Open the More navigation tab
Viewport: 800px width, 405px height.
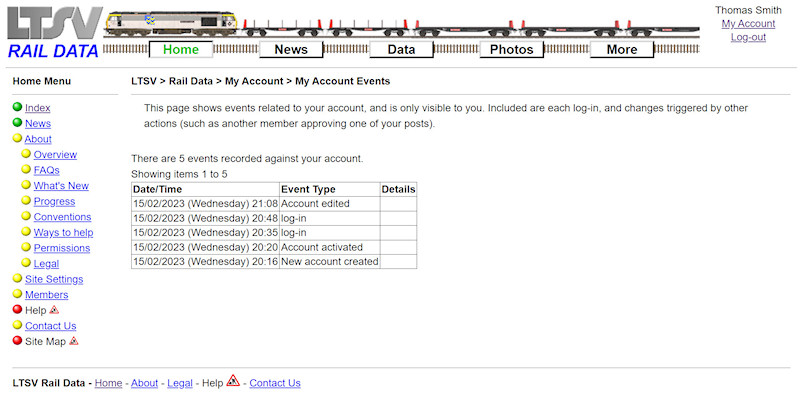pyautogui.click(x=621, y=49)
